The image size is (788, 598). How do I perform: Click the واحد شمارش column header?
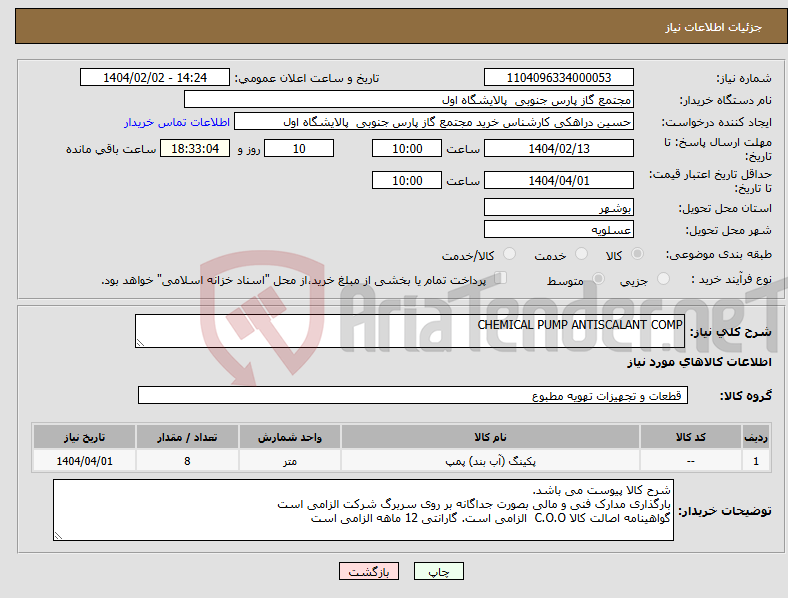(x=290, y=437)
